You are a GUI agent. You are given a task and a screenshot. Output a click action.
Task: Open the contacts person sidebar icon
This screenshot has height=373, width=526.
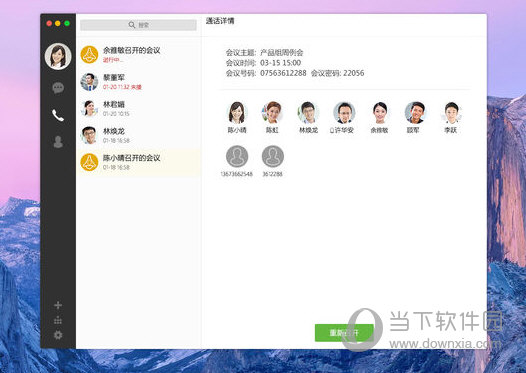(x=58, y=142)
